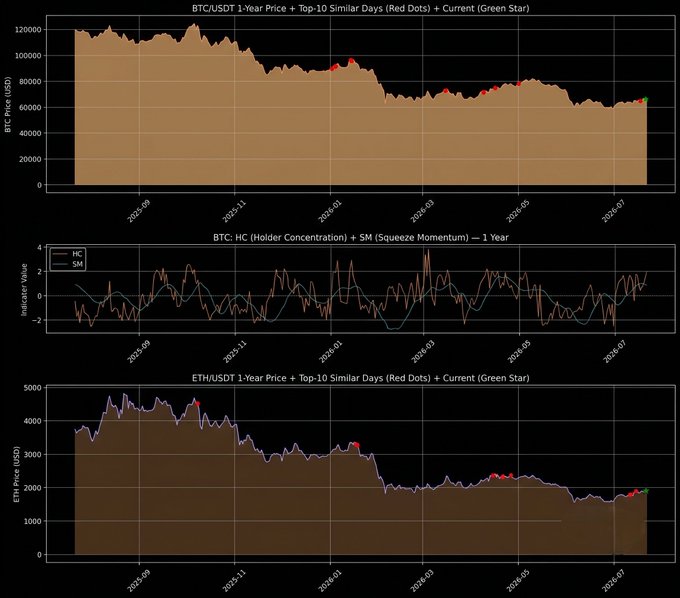Image resolution: width=680 pixels, height=598 pixels.
Task: Click the ETH chart's 2026-01 date label
Action: click(330, 581)
